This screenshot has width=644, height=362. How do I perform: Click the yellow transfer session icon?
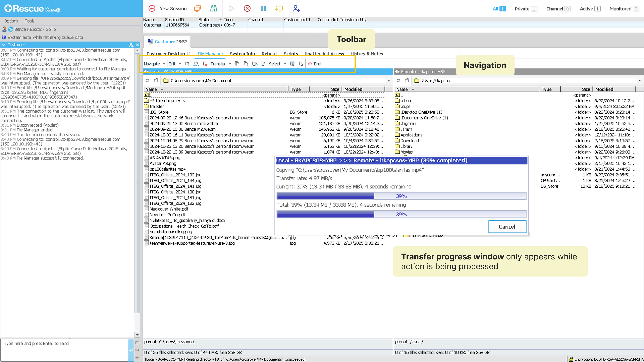point(279,9)
